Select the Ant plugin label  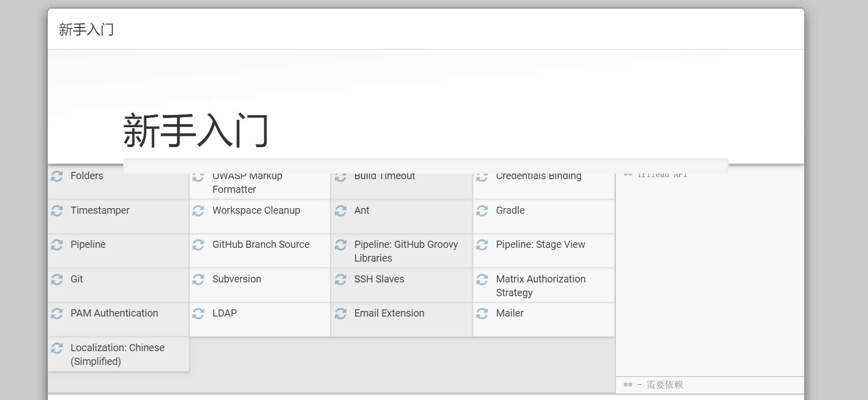(362, 210)
